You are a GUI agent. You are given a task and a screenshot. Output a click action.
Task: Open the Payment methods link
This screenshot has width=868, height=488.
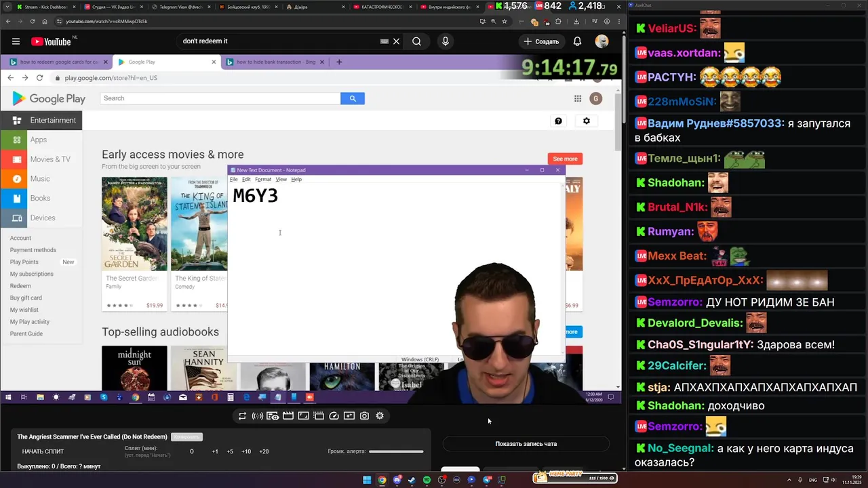(33, 250)
